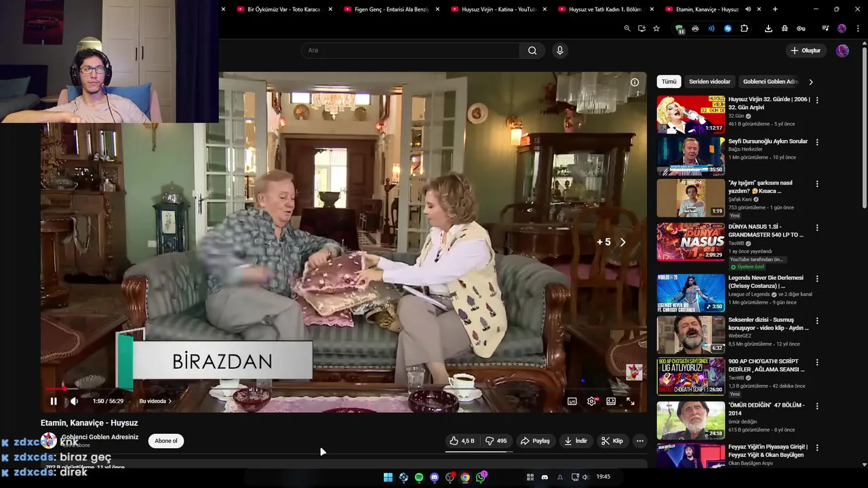Image resolution: width=868 pixels, height=488 pixels.
Task: Open '900 AP CHO'GATH! SCRİPT' video title
Action: tap(766, 365)
